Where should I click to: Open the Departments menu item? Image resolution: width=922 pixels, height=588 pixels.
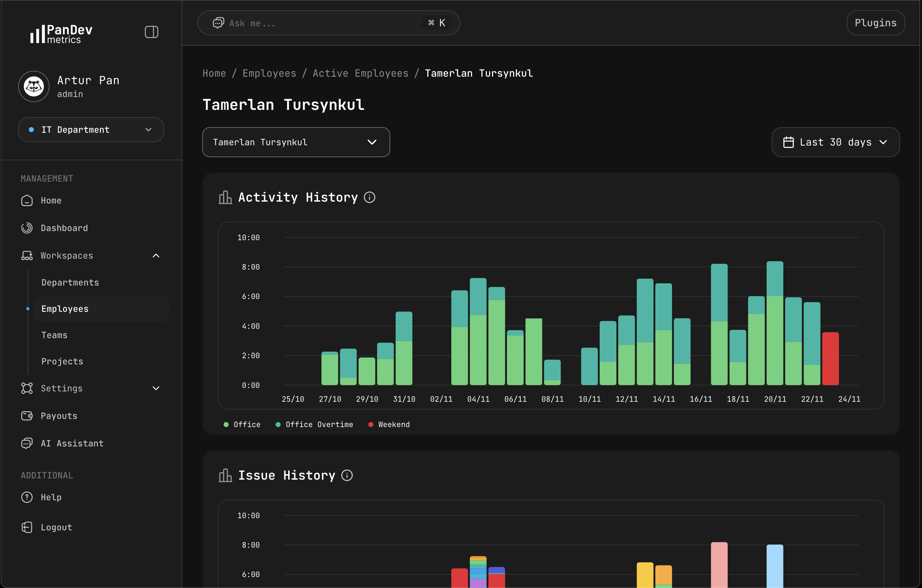(70, 282)
